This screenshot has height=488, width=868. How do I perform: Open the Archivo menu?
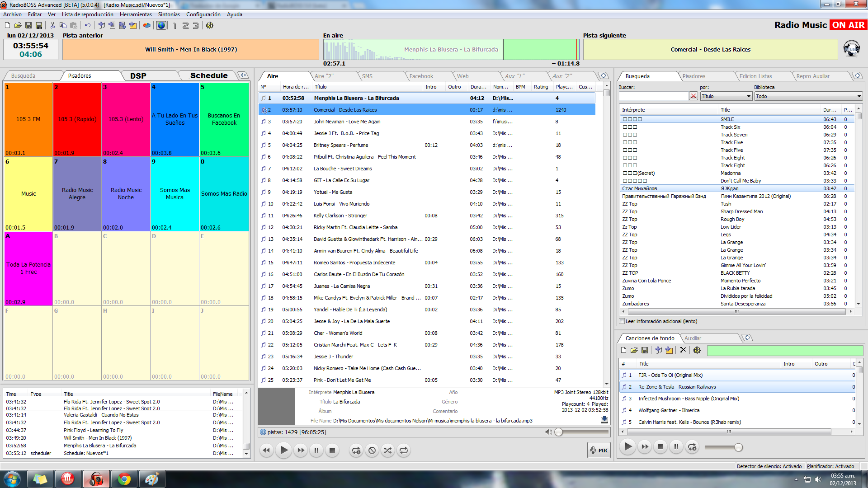click(13, 14)
